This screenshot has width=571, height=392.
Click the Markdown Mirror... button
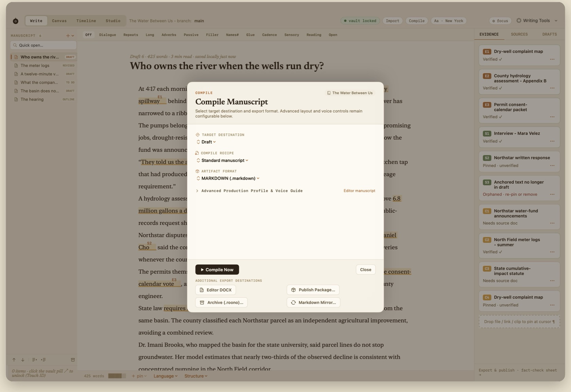click(x=313, y=303)
